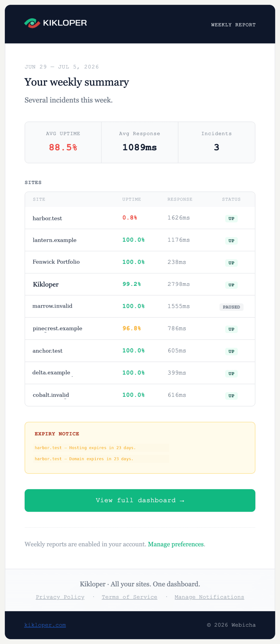This screenshot has height=644, width=280.
Task: Click the PAUSED badge for marrow.invalid
Action: [231, 307]
